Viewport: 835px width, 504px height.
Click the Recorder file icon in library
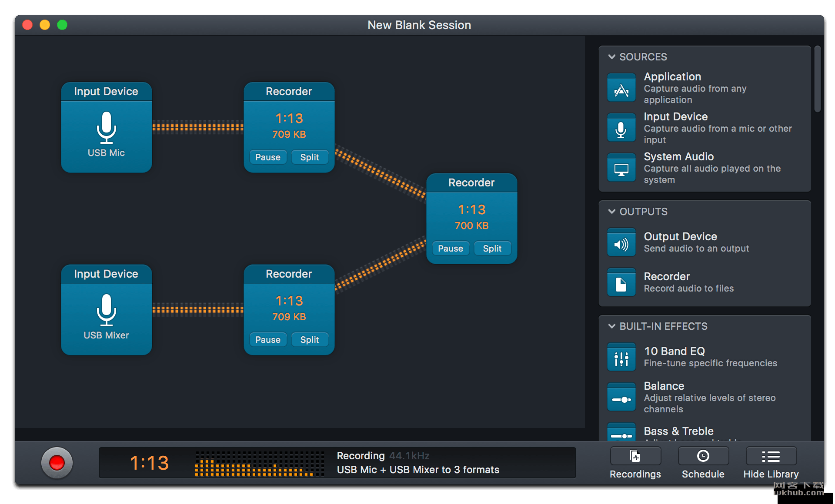(621, 283)
